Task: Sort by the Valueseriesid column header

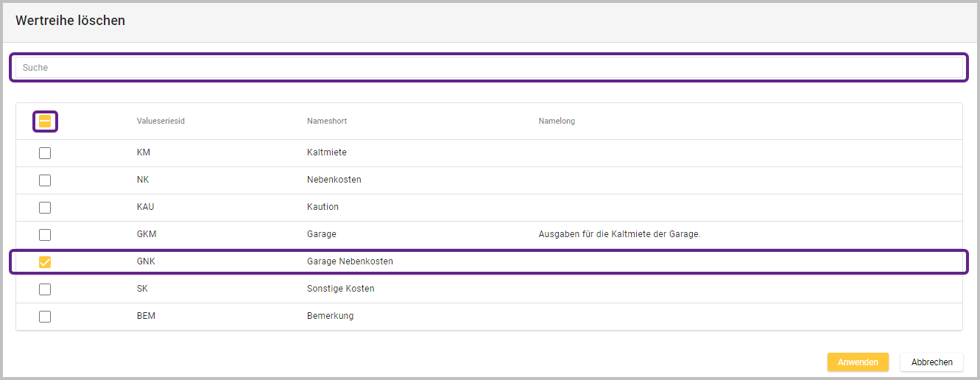Action: 161,121
